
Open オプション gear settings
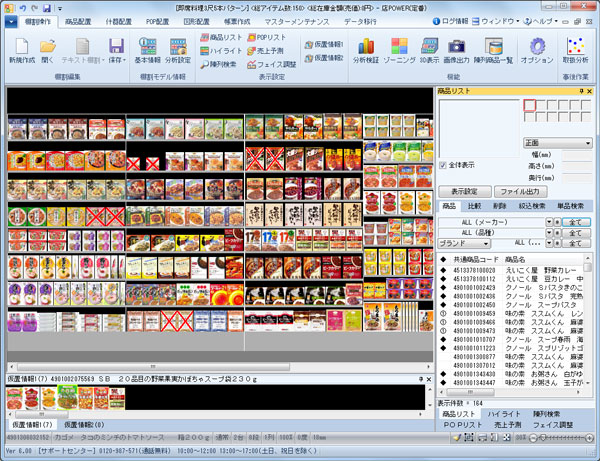(537, 50)
